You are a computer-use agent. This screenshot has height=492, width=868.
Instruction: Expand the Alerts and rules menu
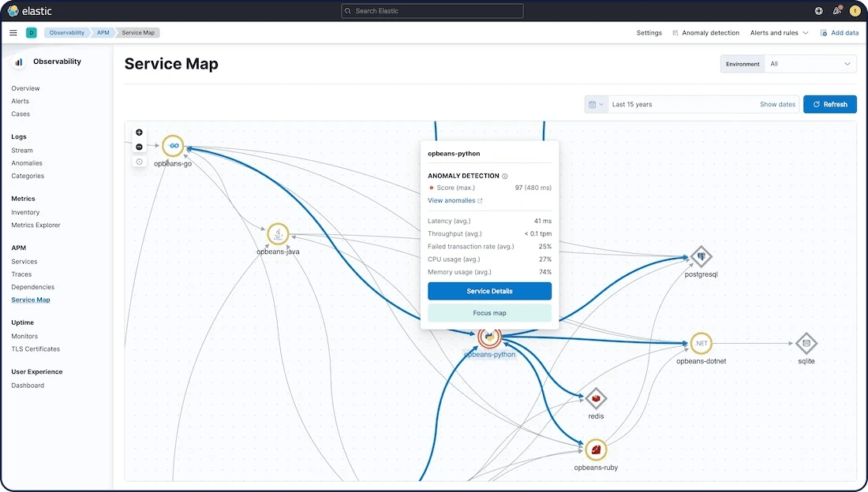[779, 33]
